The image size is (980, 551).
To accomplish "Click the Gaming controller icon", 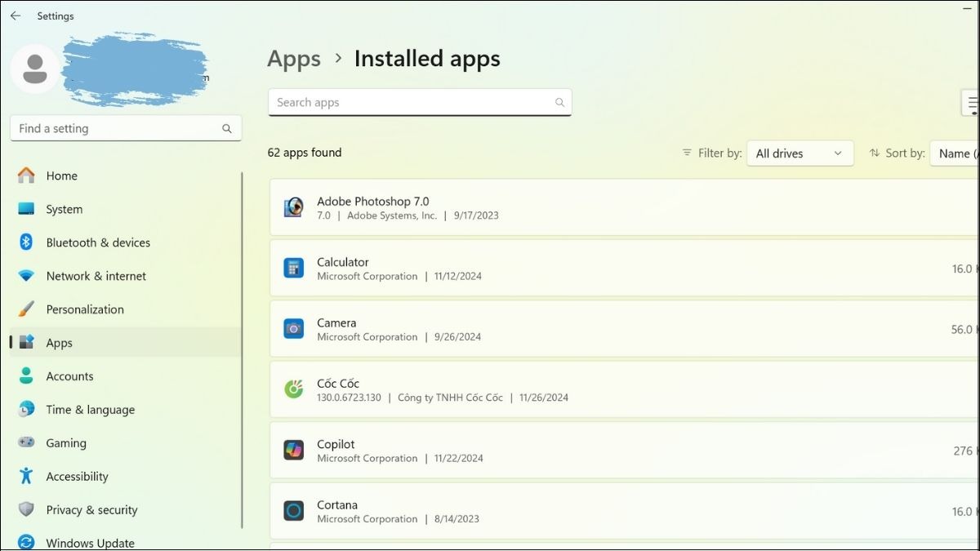I will 26,443.
